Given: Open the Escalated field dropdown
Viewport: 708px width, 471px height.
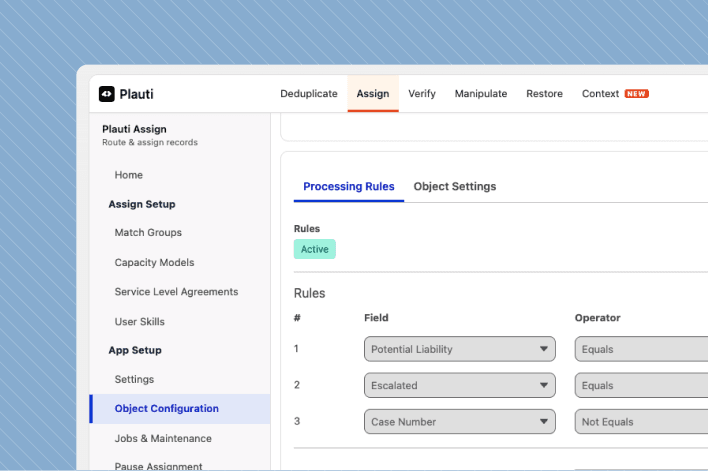Looking at the screenshot, I should pos(460,385).
